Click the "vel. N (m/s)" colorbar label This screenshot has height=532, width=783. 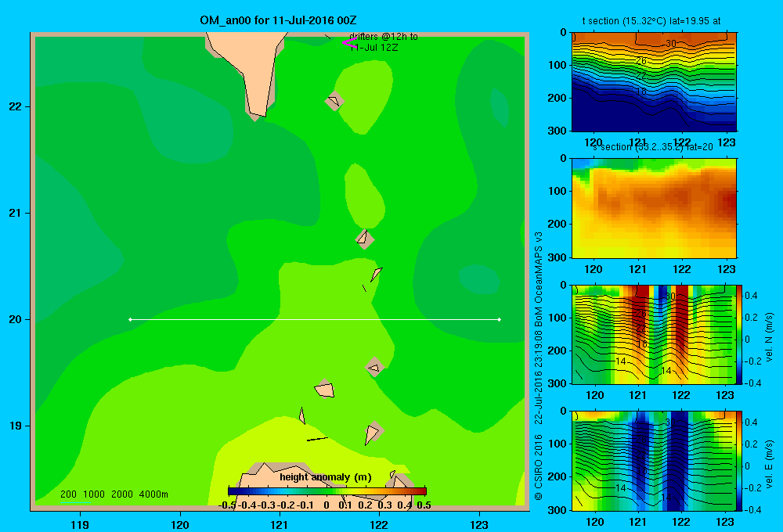[x=770, y=337]
